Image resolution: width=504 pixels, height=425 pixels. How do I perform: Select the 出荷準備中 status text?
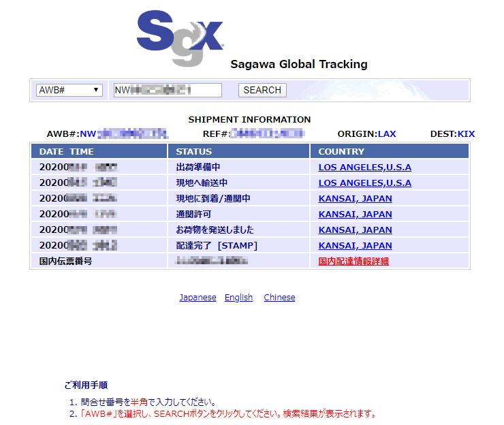pos(198,167)
